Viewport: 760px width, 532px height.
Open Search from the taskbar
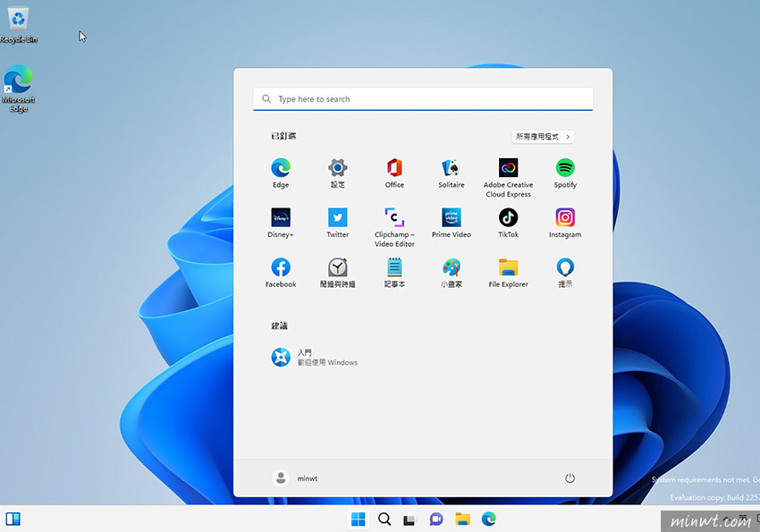pos(384,519)
